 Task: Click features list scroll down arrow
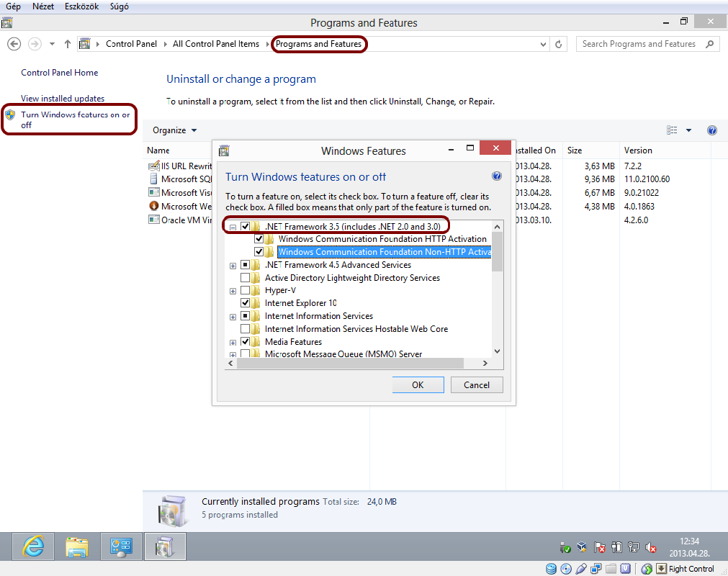point(497,351)
